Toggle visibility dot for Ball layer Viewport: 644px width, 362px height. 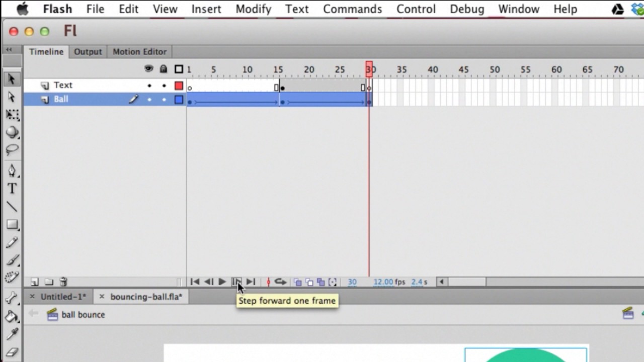(149, 100)
